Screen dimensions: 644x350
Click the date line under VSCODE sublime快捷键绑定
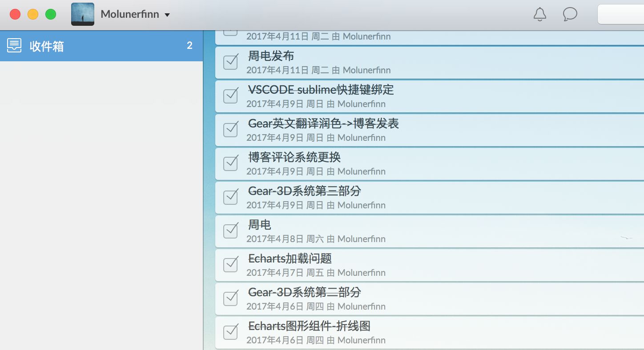316,104
